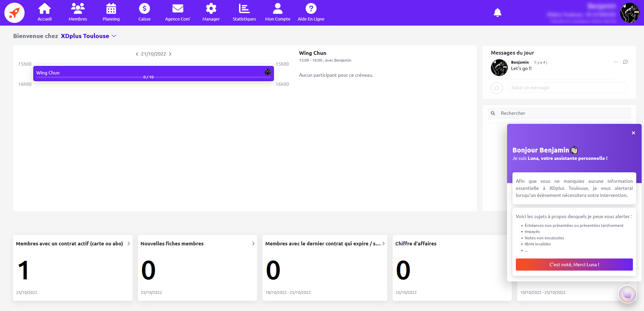Click 10/10/2022 - 25/10/2022 date range
The height and width of the screenshot is (311, 644).
tap(543, 292)
